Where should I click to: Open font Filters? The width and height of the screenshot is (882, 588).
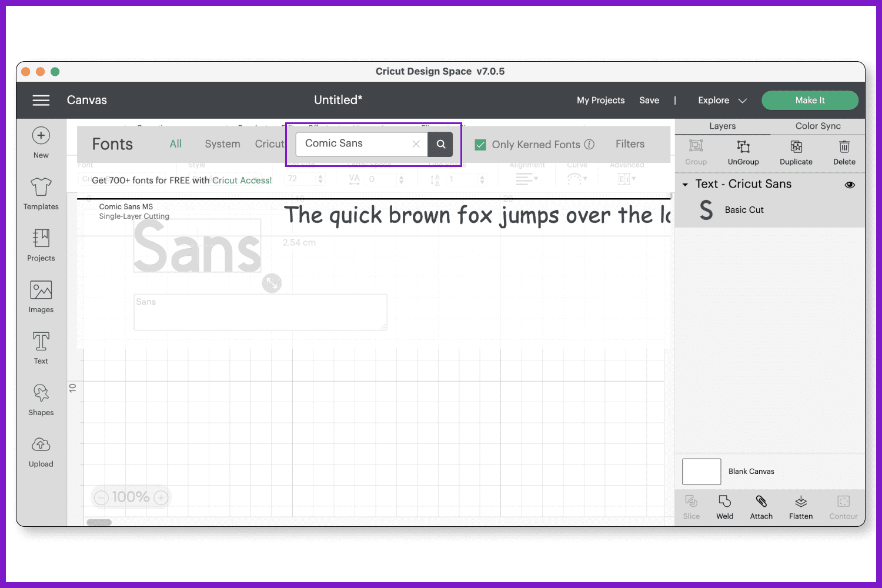(630, 144)
